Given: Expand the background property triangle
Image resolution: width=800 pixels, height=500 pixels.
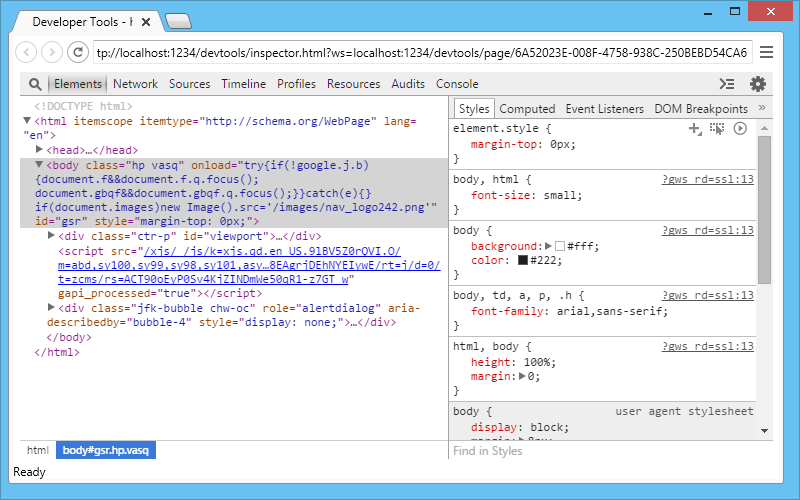Looking at the screenshot, I should pyautogui.click(x=548, y=246).
